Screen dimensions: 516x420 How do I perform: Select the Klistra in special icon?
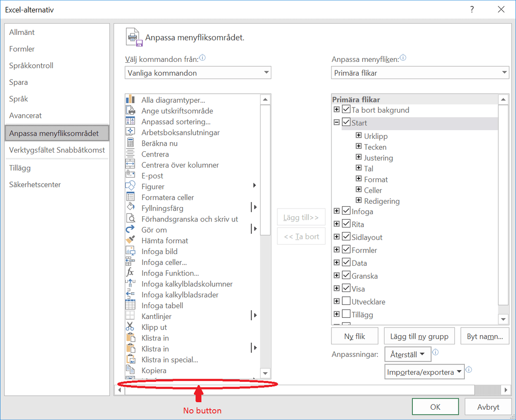[130, 359]
